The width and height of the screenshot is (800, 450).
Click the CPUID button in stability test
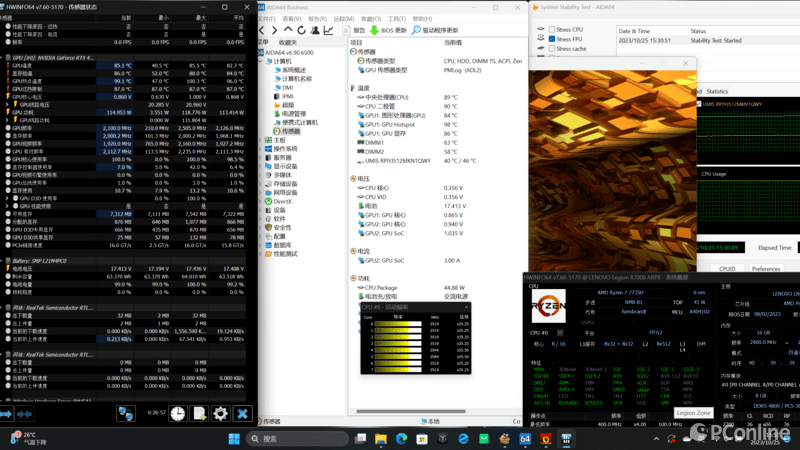tap(727, 268)
